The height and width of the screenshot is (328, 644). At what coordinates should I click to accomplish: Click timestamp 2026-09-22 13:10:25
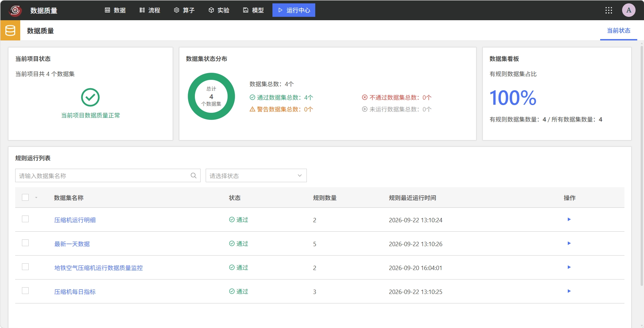click(415, 292)
